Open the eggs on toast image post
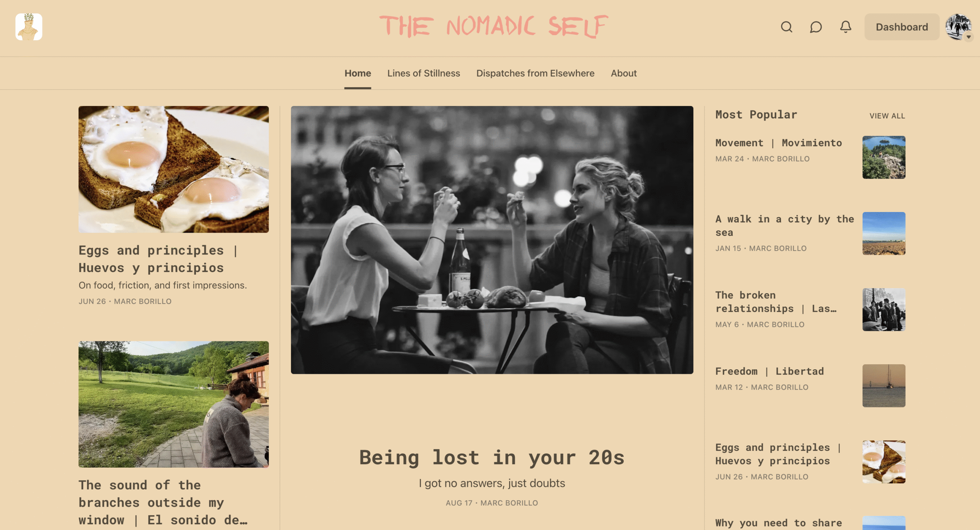This screenshot has height=530, width=980. [x=173, y=169]
